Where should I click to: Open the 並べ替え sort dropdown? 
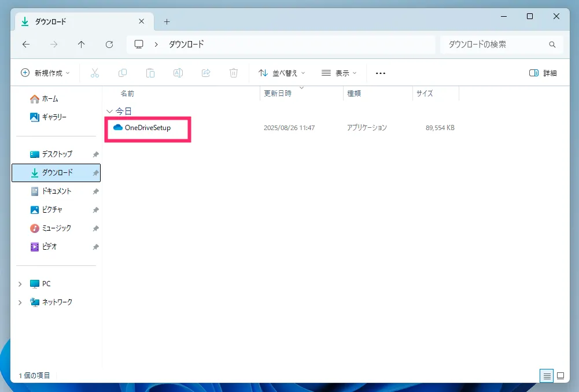point(282,73)
